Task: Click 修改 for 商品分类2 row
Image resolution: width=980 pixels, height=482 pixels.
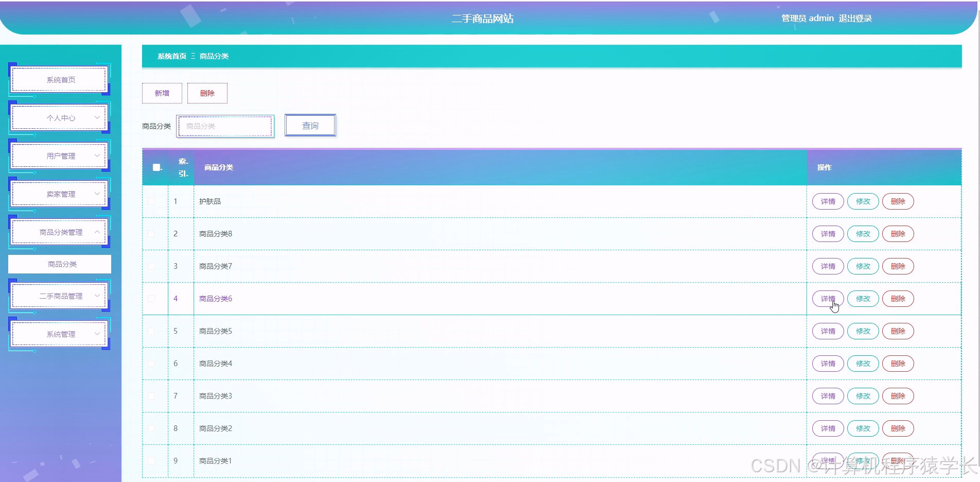Action: pos(863,428)
